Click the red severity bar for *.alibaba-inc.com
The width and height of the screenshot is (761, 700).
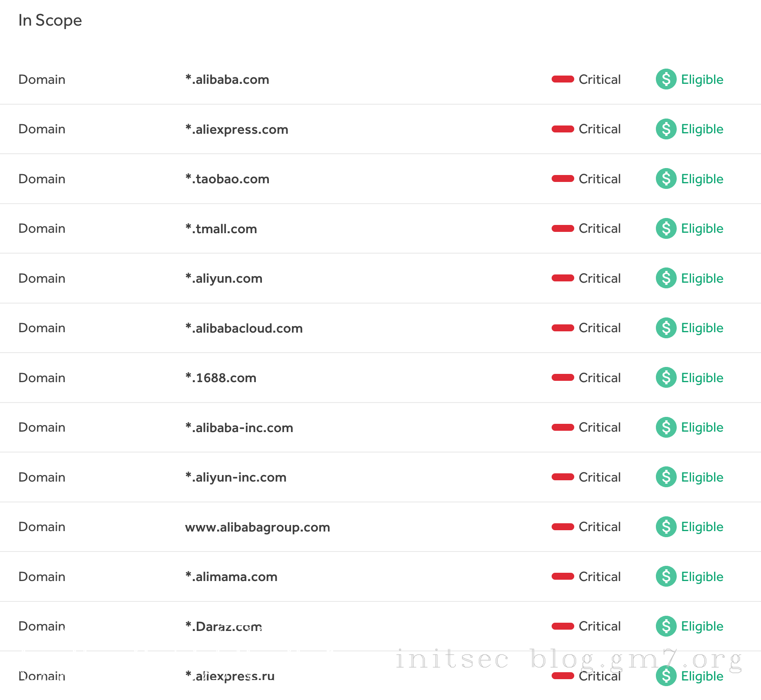pyautogui.click(x=562, y=427)
